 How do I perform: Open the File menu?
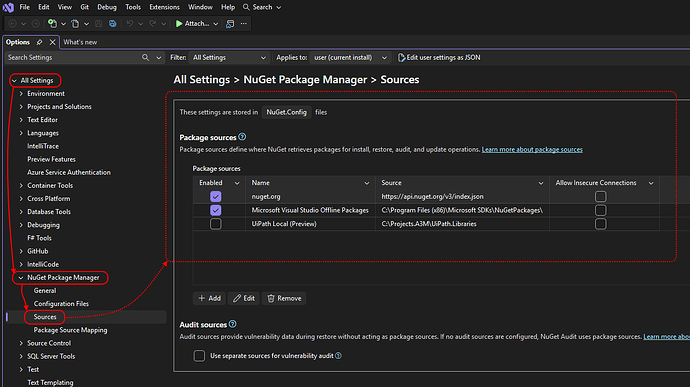coord(25,7)
